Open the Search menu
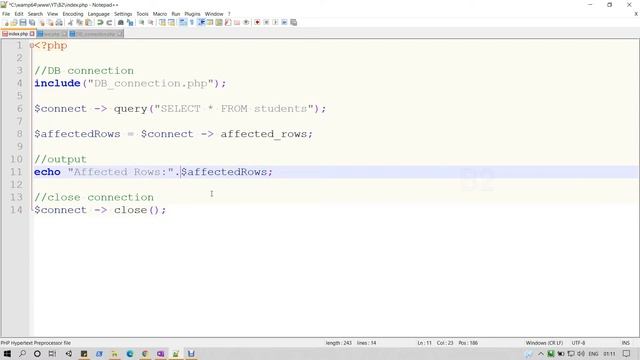Screen dimensions: 640x360 click(35, 14)
